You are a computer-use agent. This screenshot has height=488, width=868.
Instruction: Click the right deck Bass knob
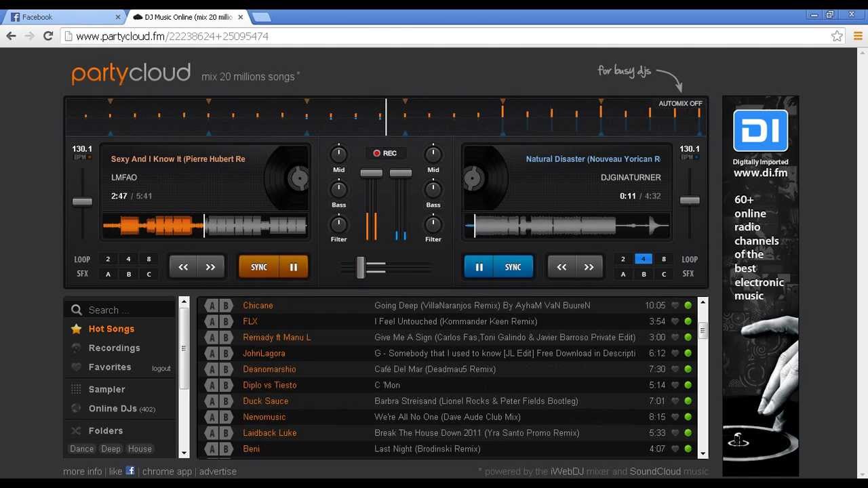[433, 189]
